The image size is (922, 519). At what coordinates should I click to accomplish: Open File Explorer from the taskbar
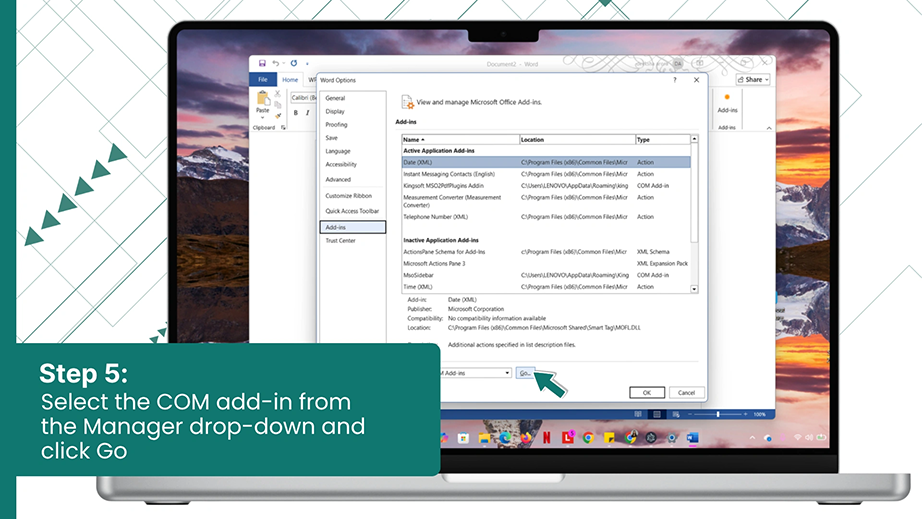484,438
